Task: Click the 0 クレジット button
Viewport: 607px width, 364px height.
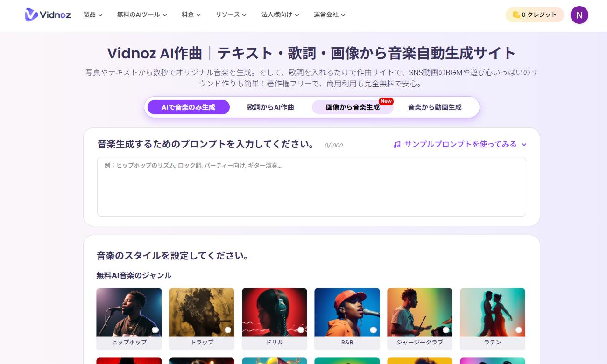Action: (535, 15)
